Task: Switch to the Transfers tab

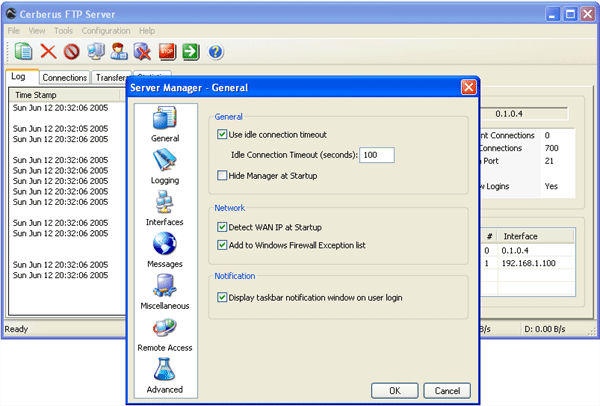Action: tap(109, 78)
